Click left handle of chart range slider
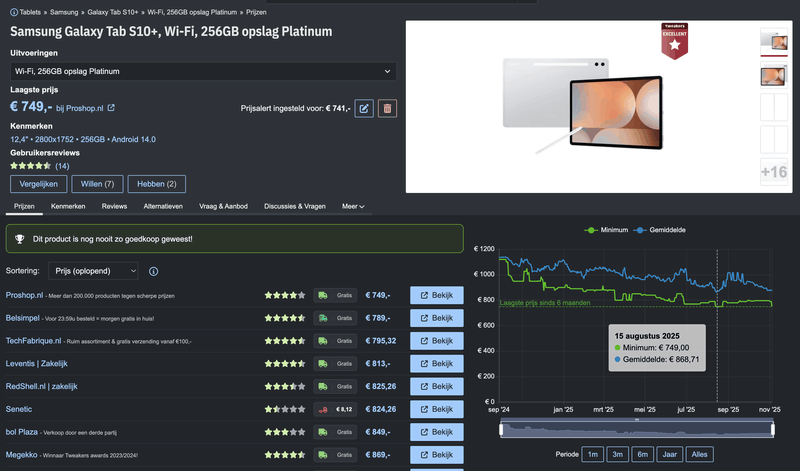The width and height of the screenshot is (800, 471). (501, 430)
